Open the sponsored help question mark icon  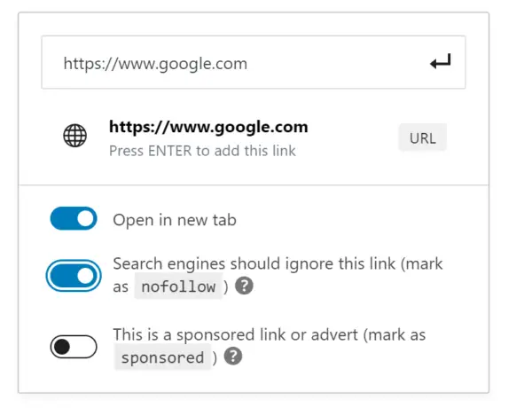point(233,356)
